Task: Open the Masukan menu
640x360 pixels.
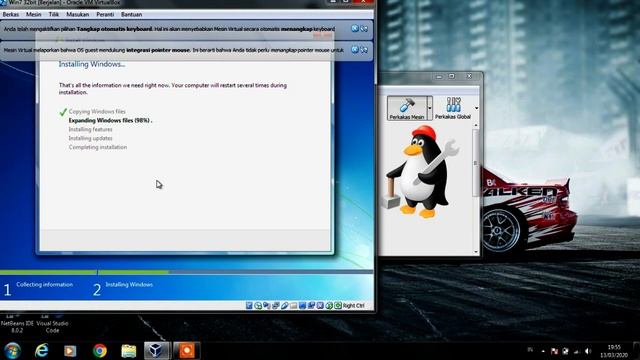Action: click(x=78, y=14)
